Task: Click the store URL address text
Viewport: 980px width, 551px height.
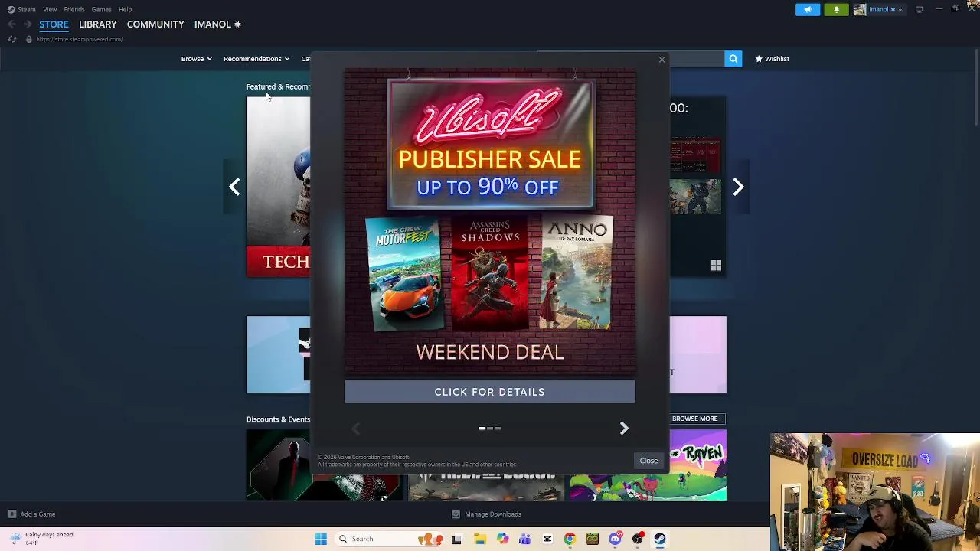Action: tap(79, 39)
